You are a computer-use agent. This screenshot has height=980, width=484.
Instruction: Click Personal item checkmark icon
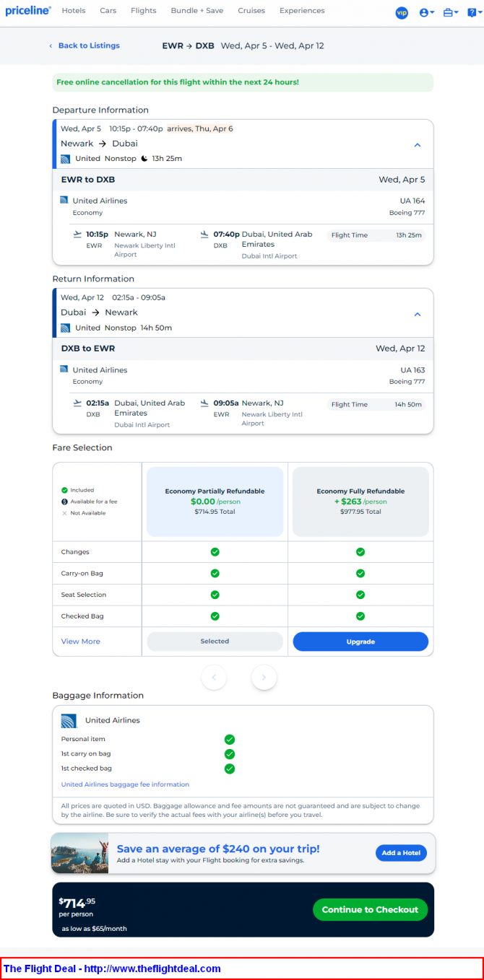pyautogui.click(x=230, y=740)
